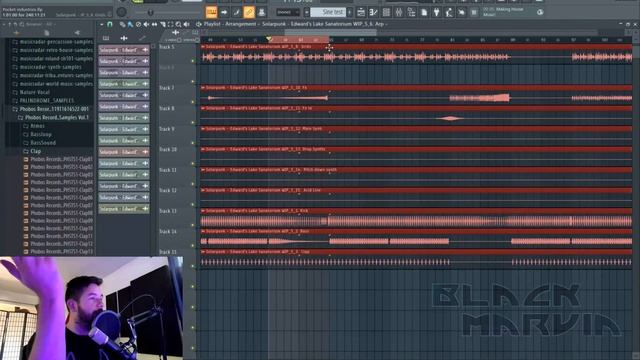
Task: Mute Track 14 with its green light
Action: click(193, 245)
